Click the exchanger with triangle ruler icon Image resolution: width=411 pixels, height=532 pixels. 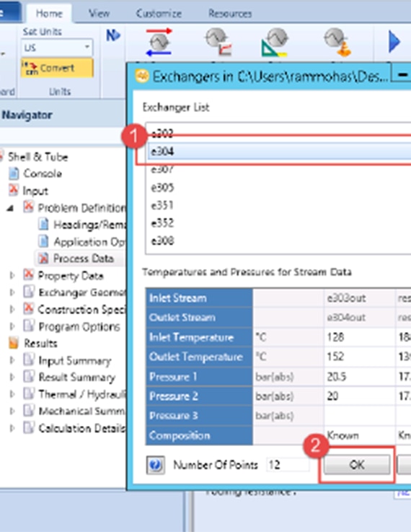[275, 42]
